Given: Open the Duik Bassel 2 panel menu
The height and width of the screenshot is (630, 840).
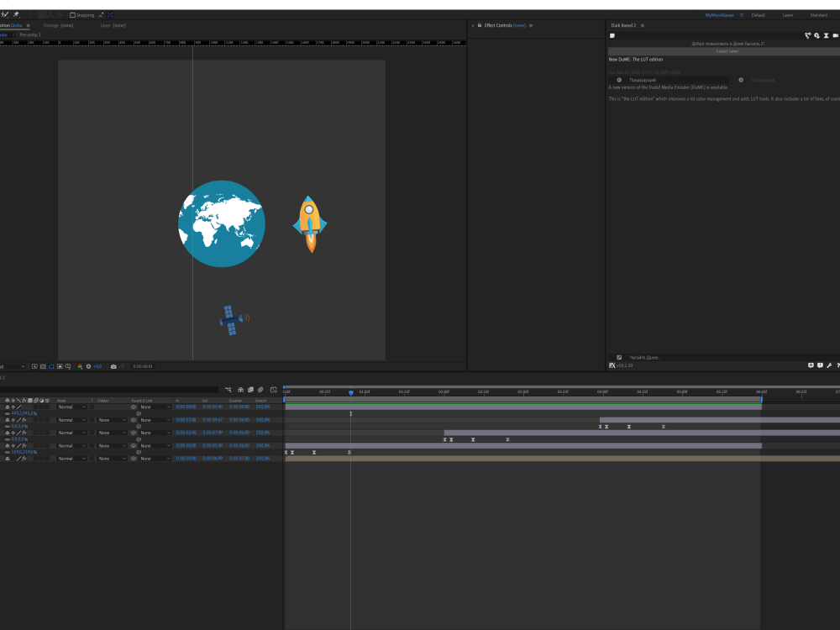Looking at the screenshot, I should (643, 25).
